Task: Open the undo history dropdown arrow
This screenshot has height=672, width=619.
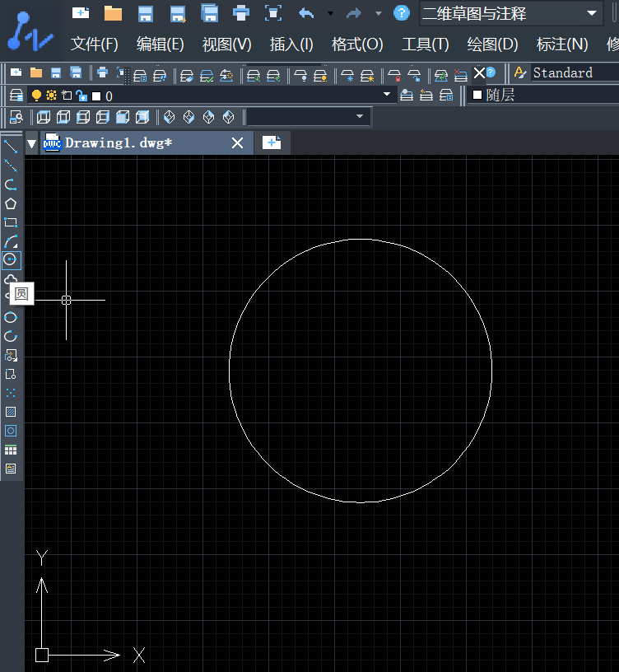Action: [330, 13]
